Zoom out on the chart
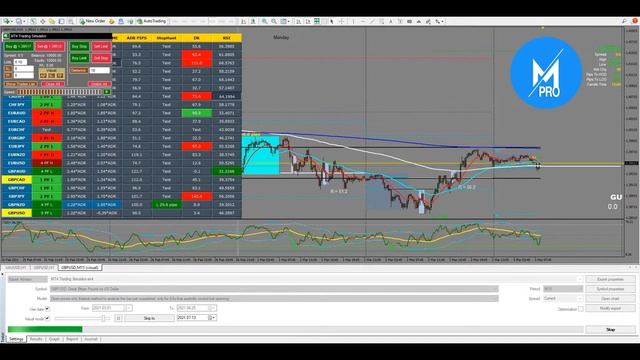Viewport: 640px width, 360px height. coord(274,21)
